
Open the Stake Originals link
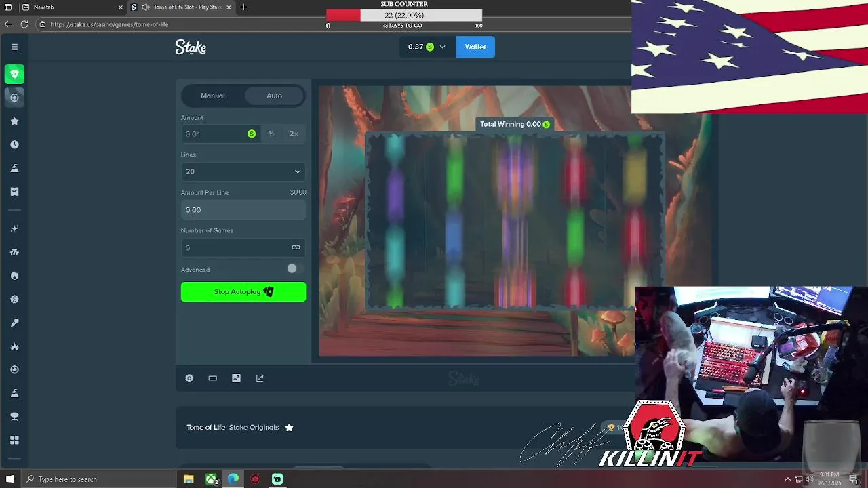[254, 427]
